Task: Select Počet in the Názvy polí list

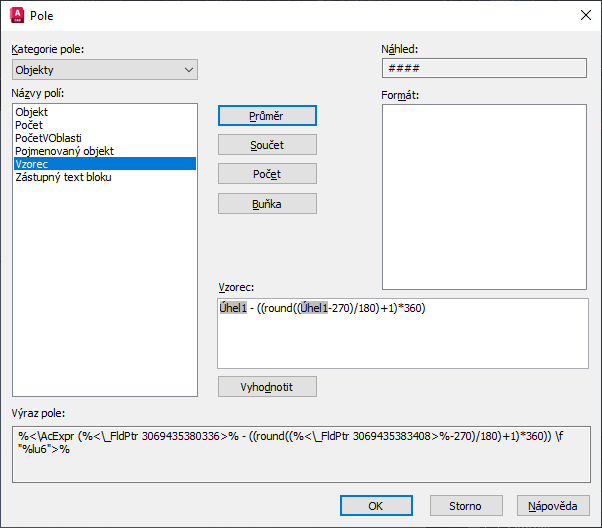Action: [x=30, y=125]
